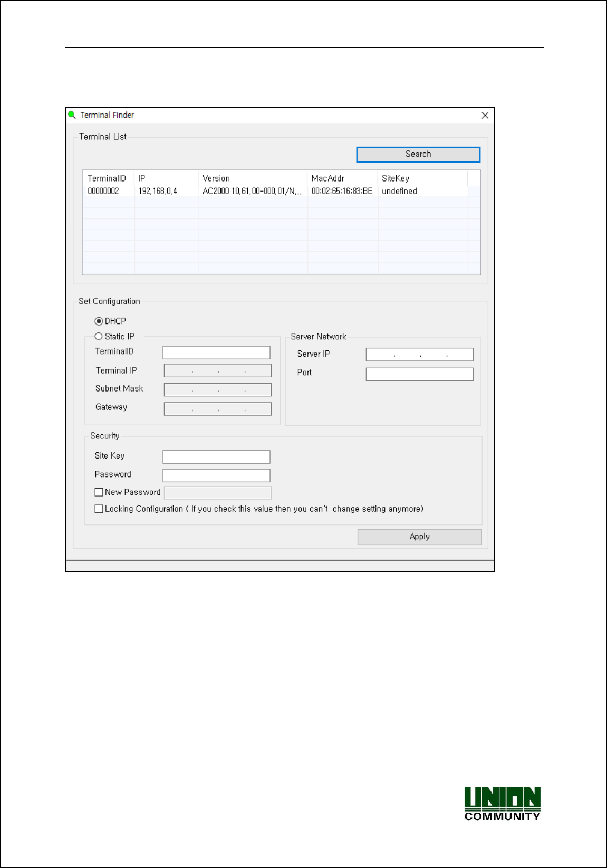
Task: Enable the New Password checkbox
Action: tap(99, 492)
